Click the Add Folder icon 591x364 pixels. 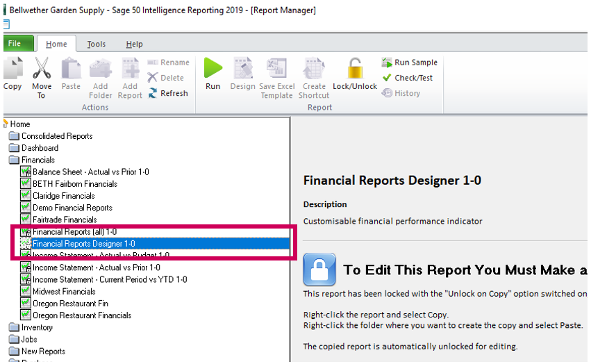(100, 68)
